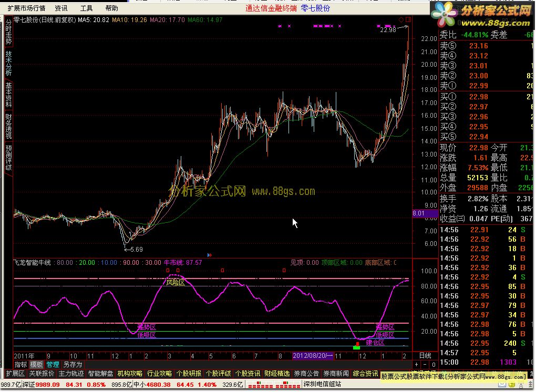Click the red square icon above the chart
Viewport: 536px width, 392px height.
pyautogui.click(x=407, y=19)
